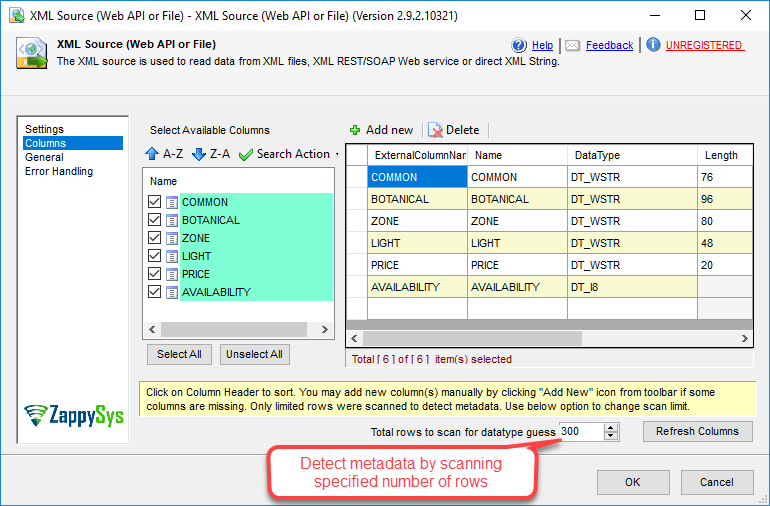Click the Delete toolbar label
The width and height of the screenshot is (770, 506).
pyautogui.click(x=463, y=130)
